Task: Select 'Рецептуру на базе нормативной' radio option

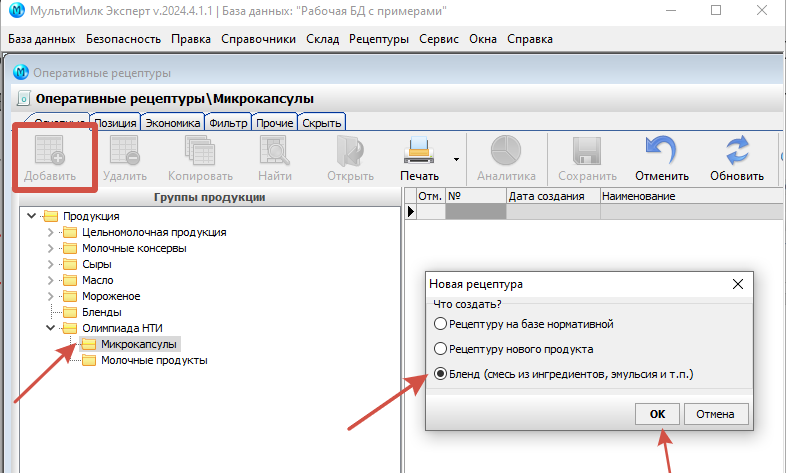Action: (x=440, y=324)
